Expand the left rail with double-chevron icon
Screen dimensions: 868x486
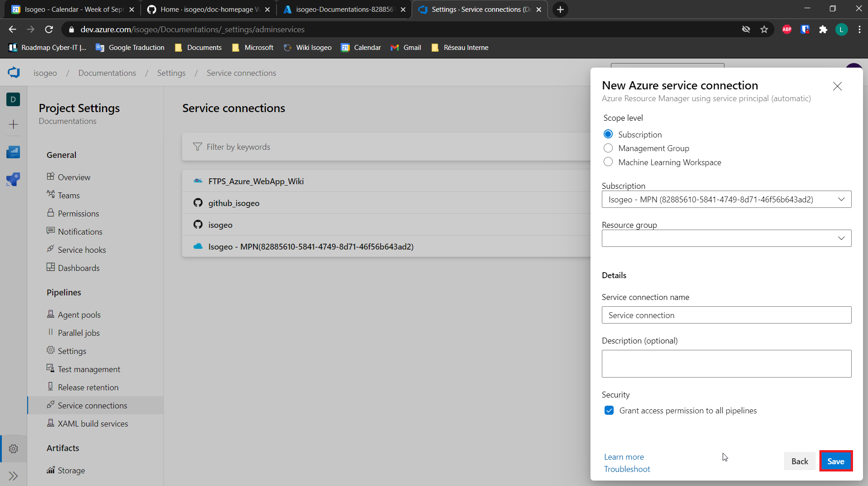click(13, 476)
